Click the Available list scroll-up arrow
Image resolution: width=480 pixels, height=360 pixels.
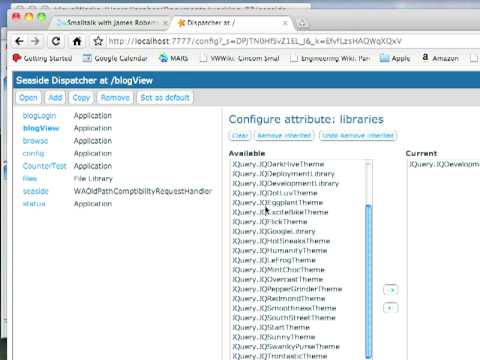coord(368,164)
